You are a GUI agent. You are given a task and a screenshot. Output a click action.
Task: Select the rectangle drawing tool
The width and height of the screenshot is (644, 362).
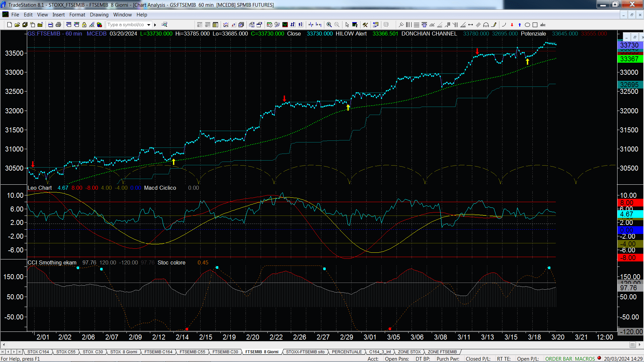coord(535,25)
